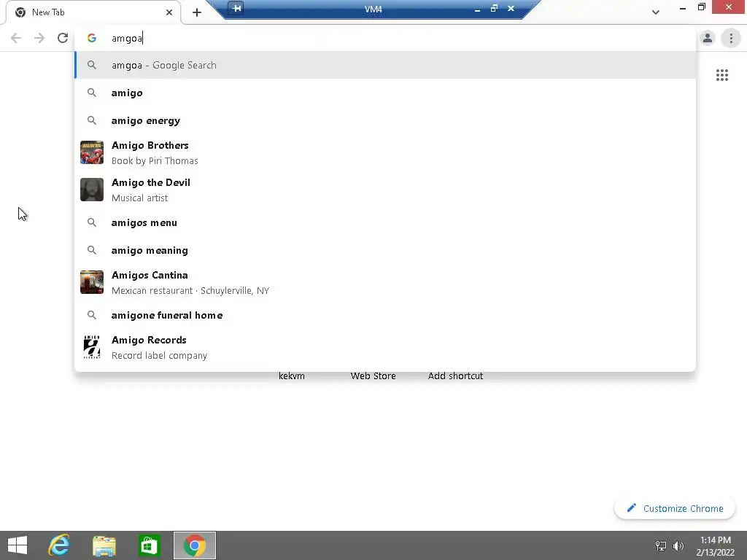Click the back navigation arrow
The height and width of the screenshot is (560, 747).
(x=16, y=38)
